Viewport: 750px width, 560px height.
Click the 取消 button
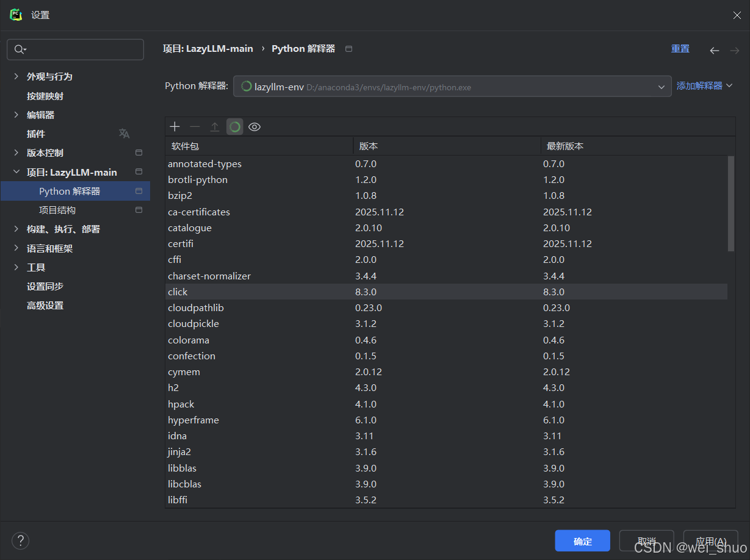pyautogui.click(x=646, y=541)
